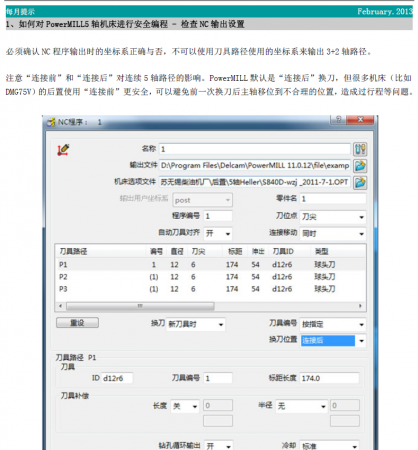Select toolpath row P3
Viewport: 418px width, 450px height.
click(x=210, y=289)
